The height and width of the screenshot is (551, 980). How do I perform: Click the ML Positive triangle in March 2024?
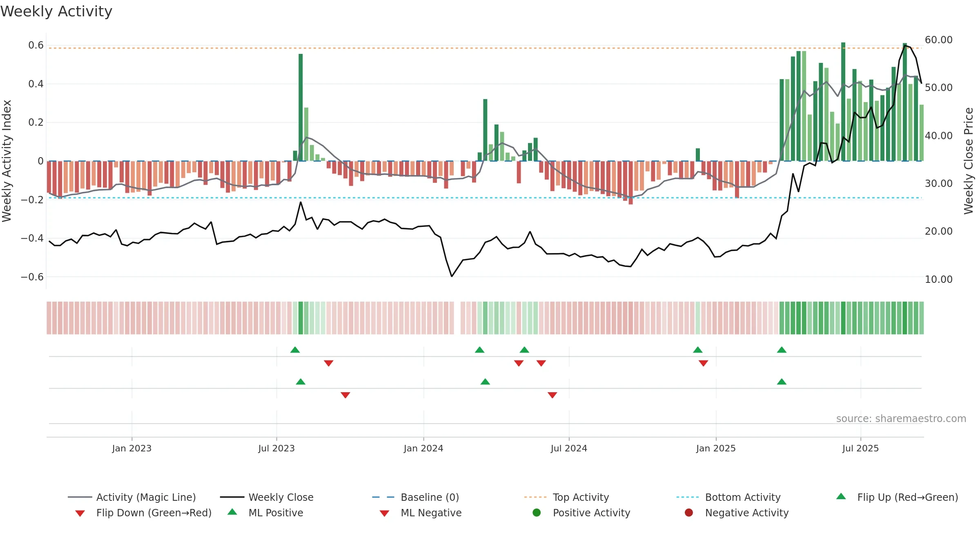click(x=485, y=382)
